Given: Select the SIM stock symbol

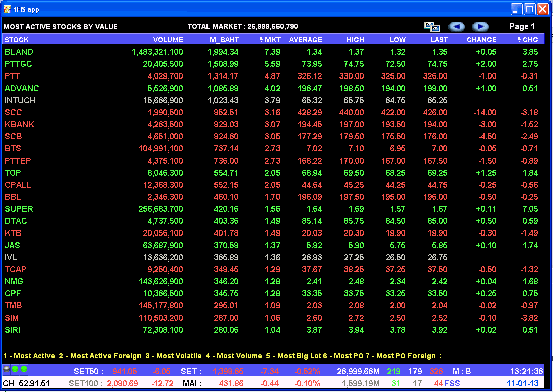Looking at the screenshot, I should [12, 318].
